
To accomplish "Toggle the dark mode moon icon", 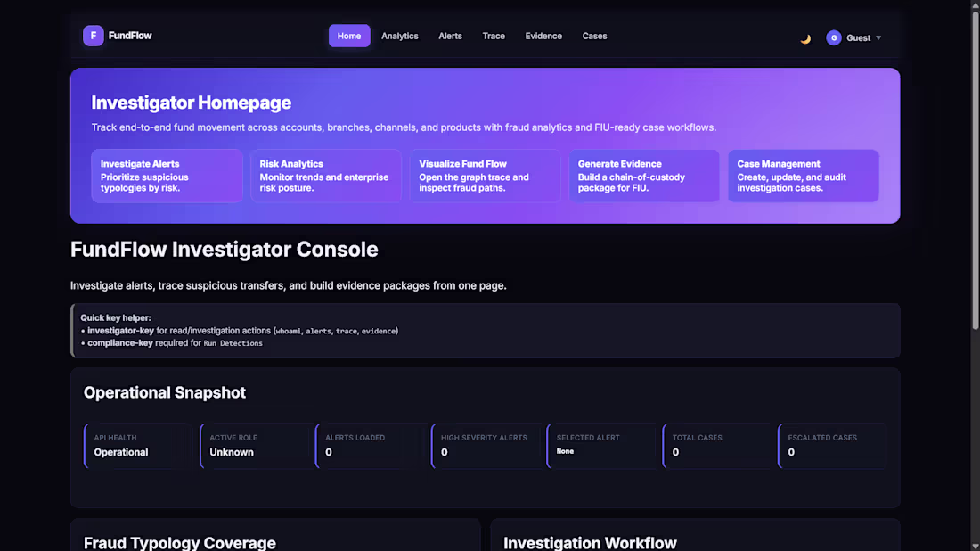I will point(805,38).
